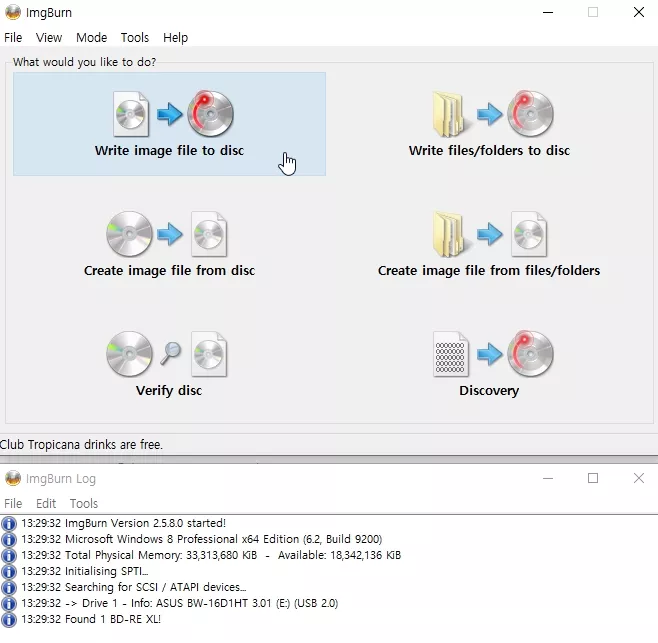Maximize the ImgBurn Log window
This screenshot has width=658, height=643.
point(593,478)
